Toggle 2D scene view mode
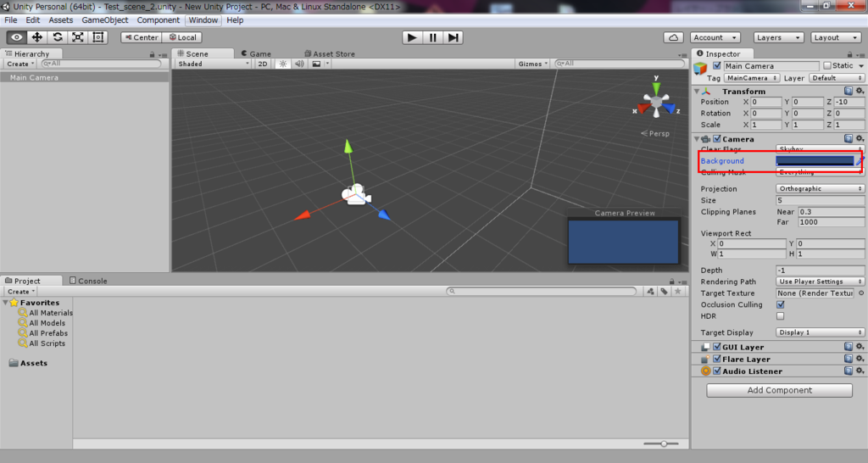The image size is (868, 463). (263, 64)
